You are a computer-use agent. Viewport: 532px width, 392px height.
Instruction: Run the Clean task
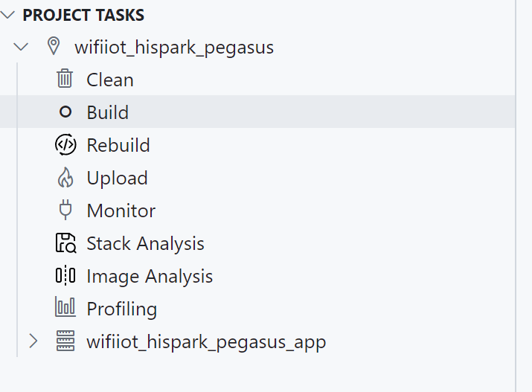click(110, 80)
